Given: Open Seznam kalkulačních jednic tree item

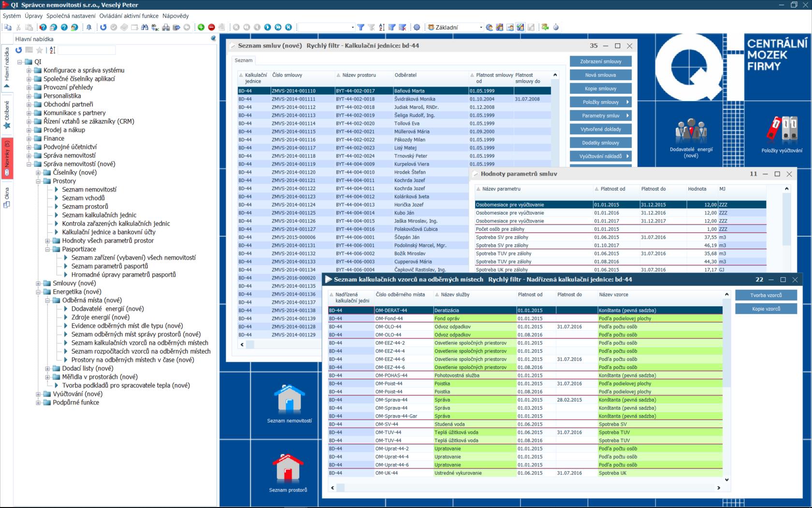Looking at the screenshot, I should [x=99, y=215].
